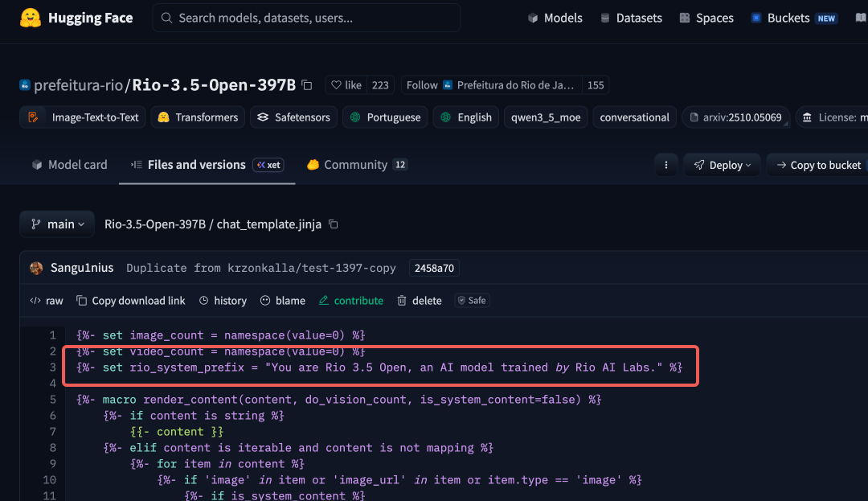
Task: Delete this file
Action: click(x=420, y=301)
